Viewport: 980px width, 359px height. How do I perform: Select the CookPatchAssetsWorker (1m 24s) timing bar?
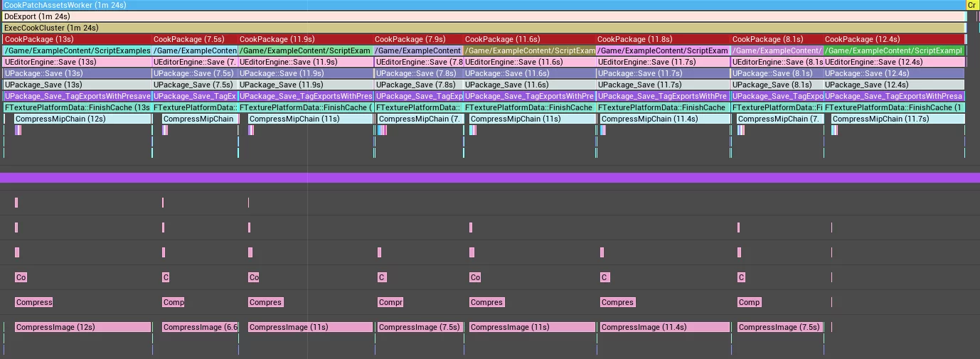click(484, 5)
